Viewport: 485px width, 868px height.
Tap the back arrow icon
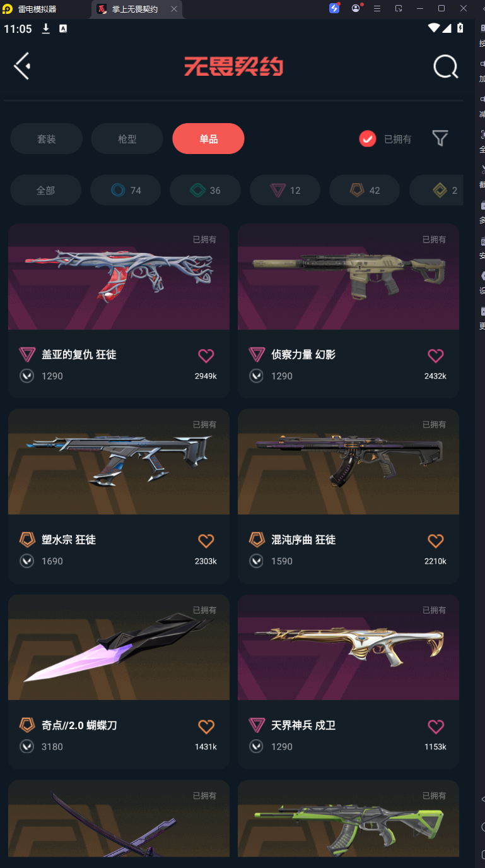tap(22, 66)
